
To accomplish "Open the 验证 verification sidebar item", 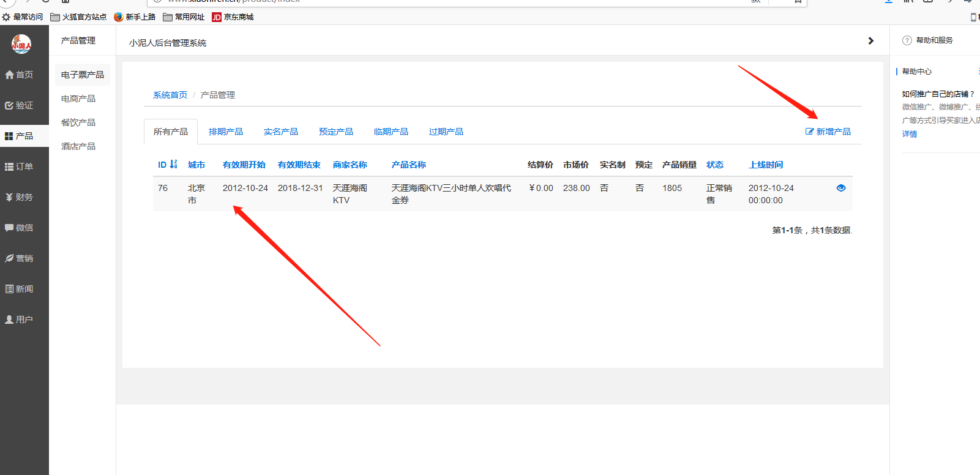I will coord(20,105).
